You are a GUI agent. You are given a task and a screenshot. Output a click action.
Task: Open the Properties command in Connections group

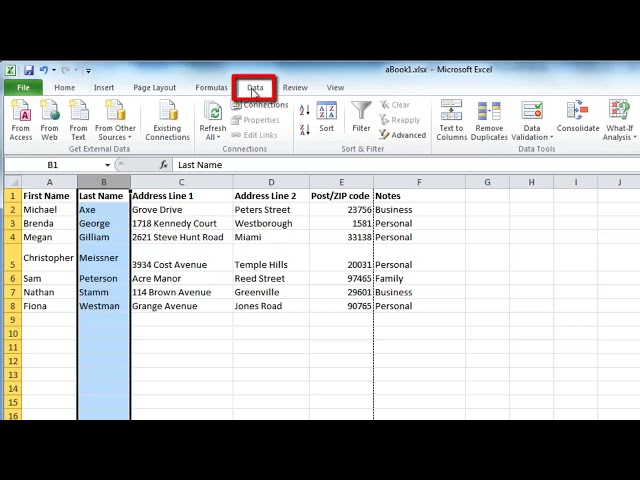click(255, 120)
